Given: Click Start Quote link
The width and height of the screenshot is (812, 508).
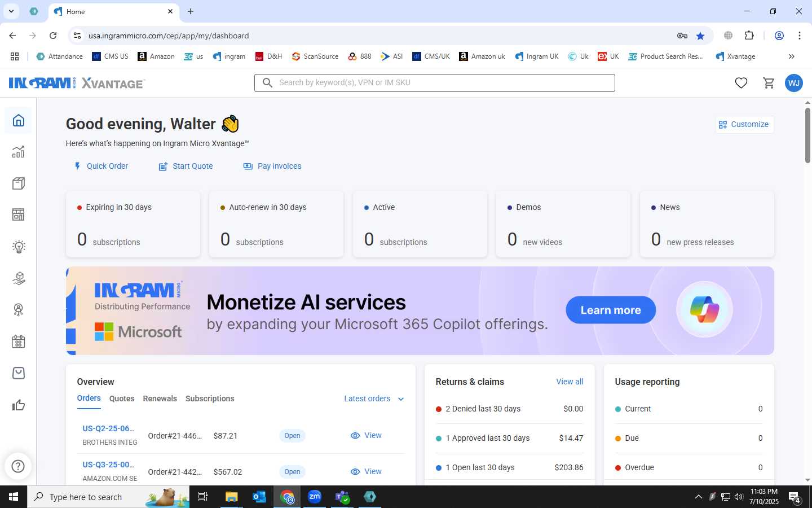Looking at the screenshot, I should pos(186,166).
